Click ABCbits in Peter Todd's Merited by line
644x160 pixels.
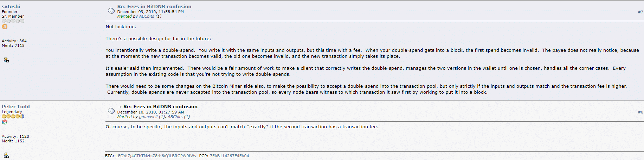[175, 117]
